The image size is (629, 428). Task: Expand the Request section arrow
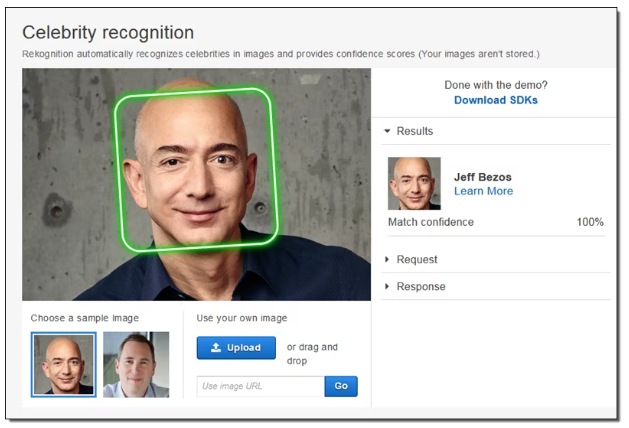pyautogui.click(x=387, y=260)
